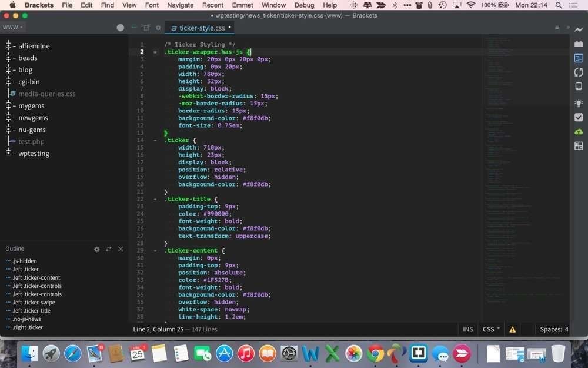The image size is (588, 368).
Task: Open media-queries.css from the file tree
Action: click(x=46, y=94)
